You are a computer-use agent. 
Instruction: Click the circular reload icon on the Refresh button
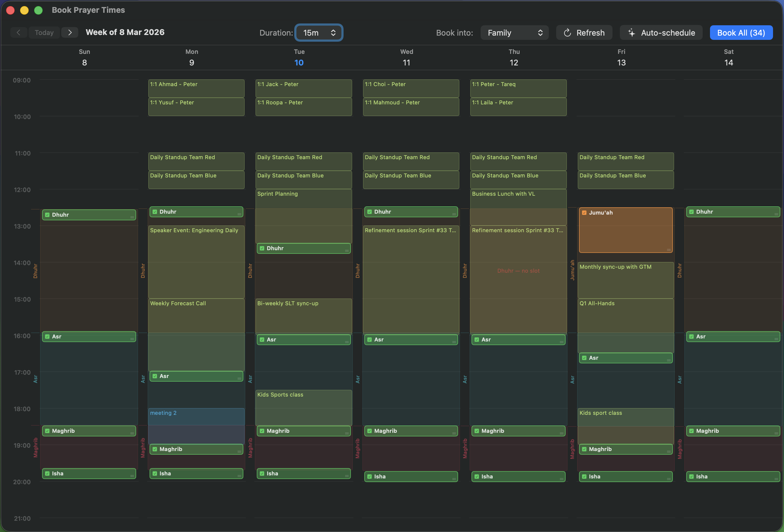(x=567, y=32)
